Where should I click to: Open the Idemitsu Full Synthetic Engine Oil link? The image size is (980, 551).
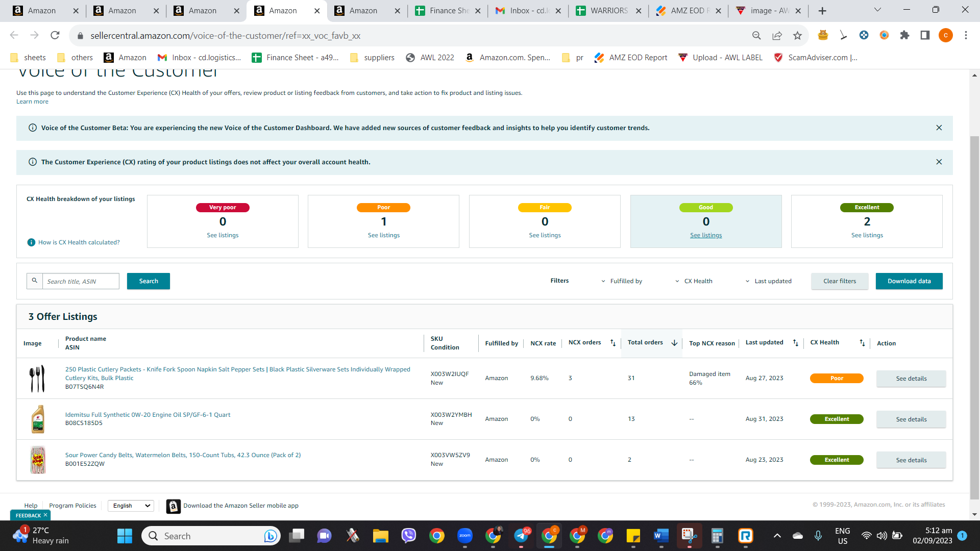pos(148,415)
